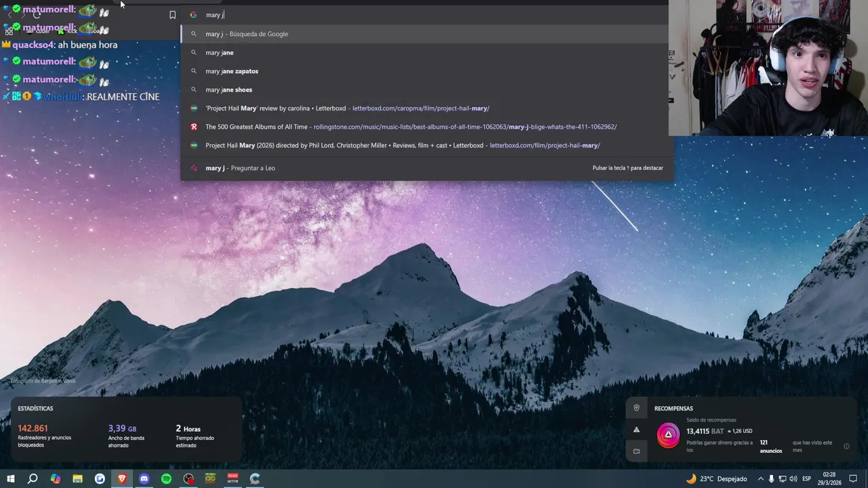Click into the address bar containing 'mary j'

[427, 15]
